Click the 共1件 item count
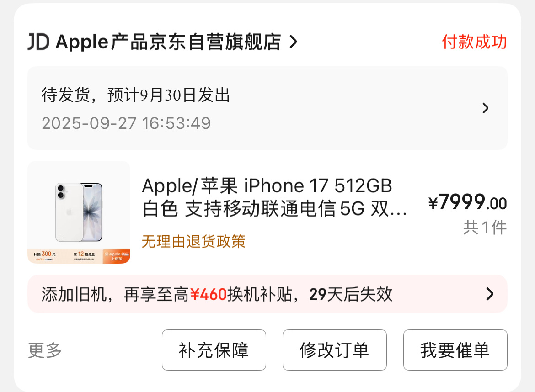Viewport: 535px width, 392px height. click(485, 228)
